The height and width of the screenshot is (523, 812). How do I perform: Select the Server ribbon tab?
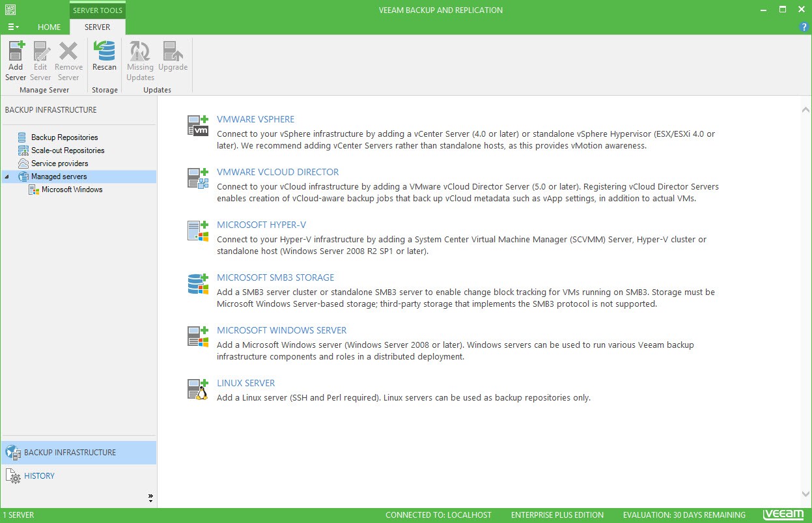(x=98, y=27)
